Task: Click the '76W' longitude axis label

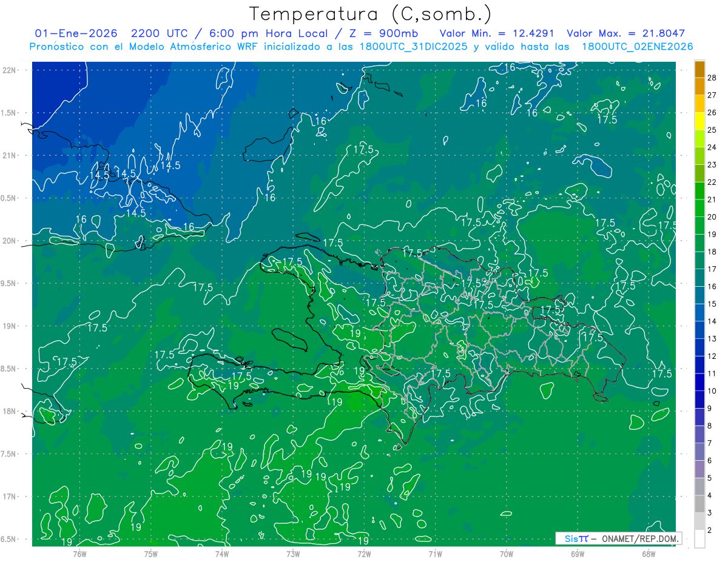Action: pyautogui.click(x=79, y=554)
